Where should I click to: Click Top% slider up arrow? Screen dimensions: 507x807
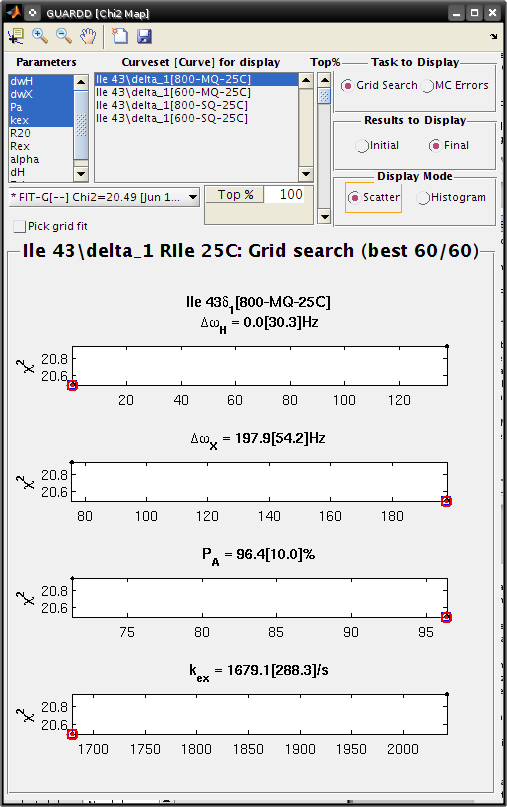[324, 80]
